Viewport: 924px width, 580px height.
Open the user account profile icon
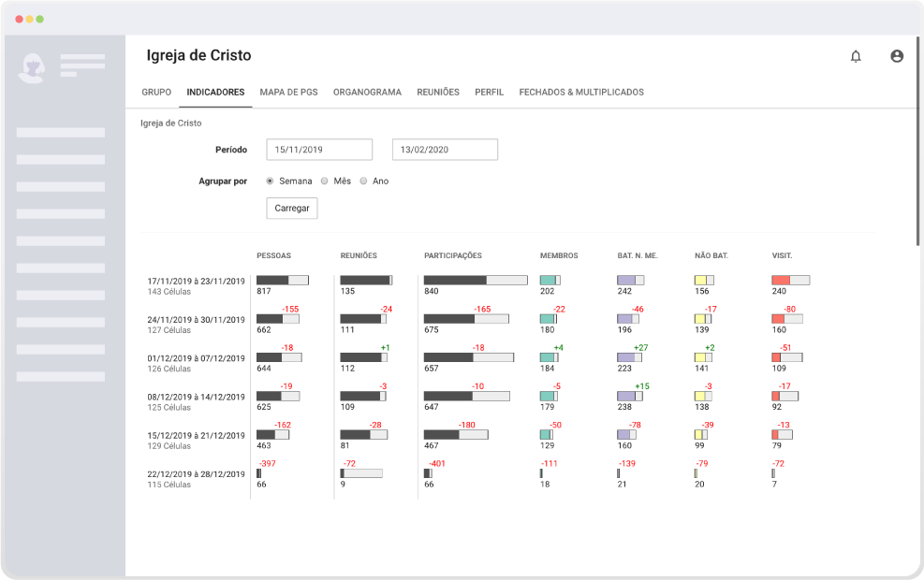897,56
